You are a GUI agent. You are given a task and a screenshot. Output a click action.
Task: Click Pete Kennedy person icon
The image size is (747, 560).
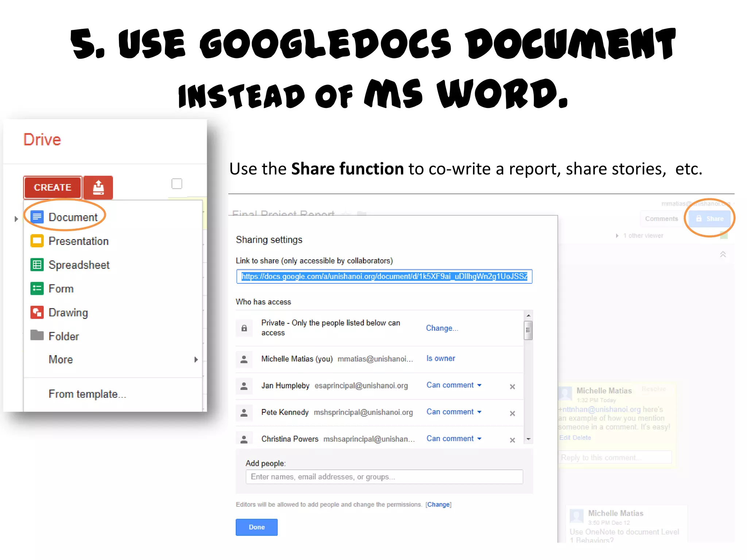[244, 413]
